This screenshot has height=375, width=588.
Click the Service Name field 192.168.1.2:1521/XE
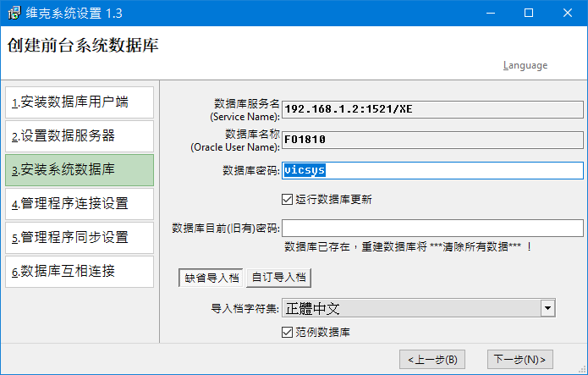click(x=432, y=109)
